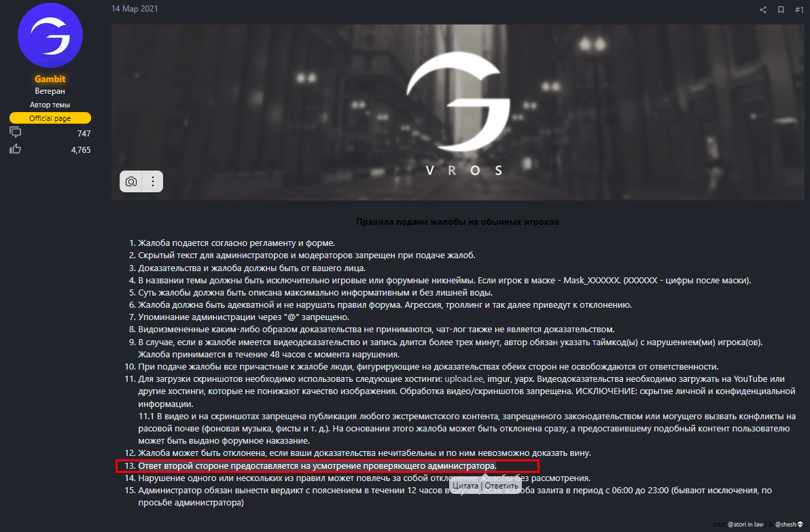810x532 pixels.
Task: Open @atori in law credit link
Action: point(745,525)
